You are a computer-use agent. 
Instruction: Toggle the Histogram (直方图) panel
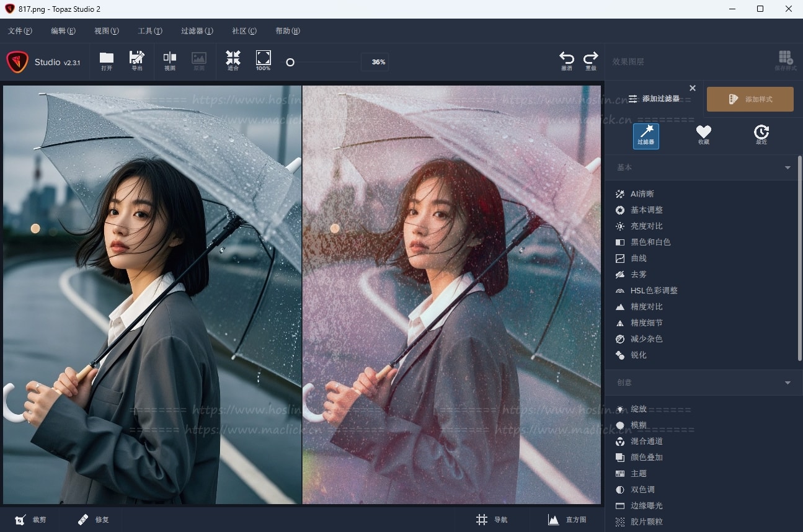coord(567,520)
